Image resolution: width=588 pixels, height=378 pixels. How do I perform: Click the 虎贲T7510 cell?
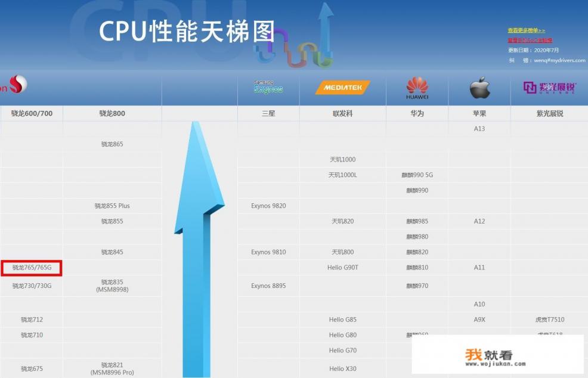tap(550, 320)
